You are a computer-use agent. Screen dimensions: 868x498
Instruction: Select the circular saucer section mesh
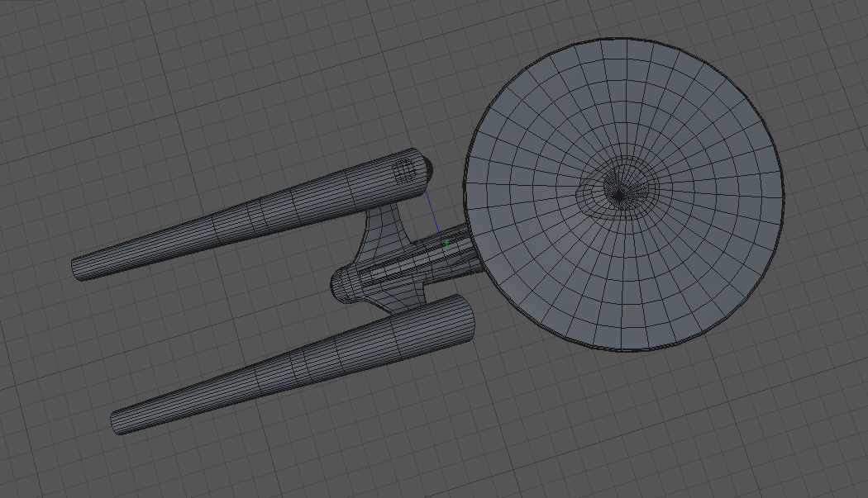click(624, 194)
